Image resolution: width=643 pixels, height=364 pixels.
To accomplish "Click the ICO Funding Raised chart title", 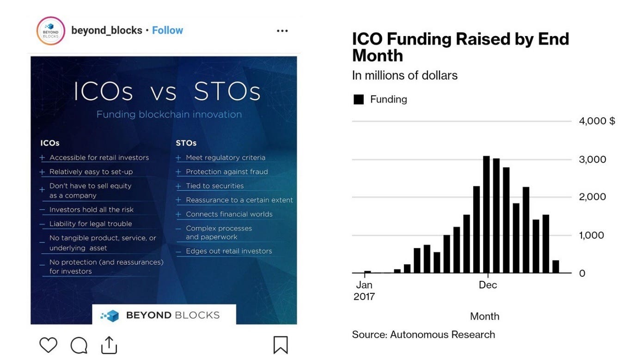I will pos(460,47).
